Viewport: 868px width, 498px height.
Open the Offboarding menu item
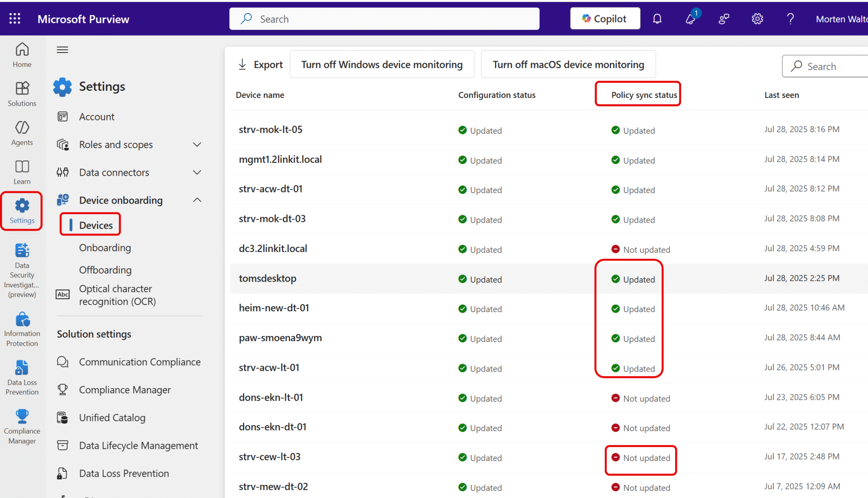105,270
